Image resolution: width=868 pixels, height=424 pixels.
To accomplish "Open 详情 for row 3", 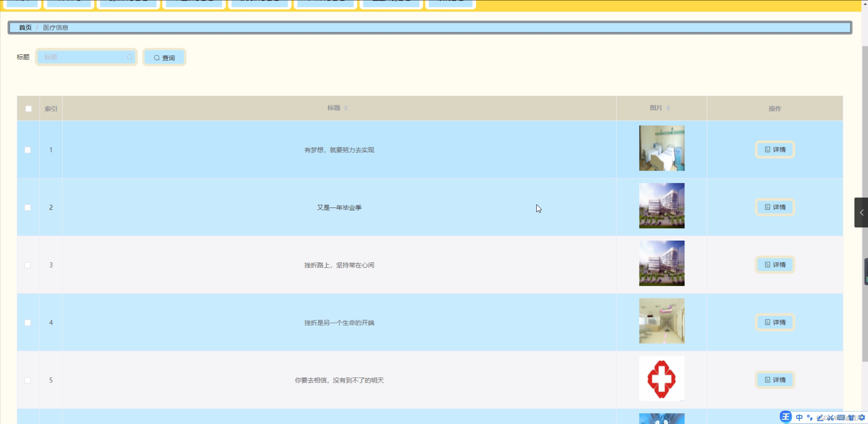I will coord(775,265).
